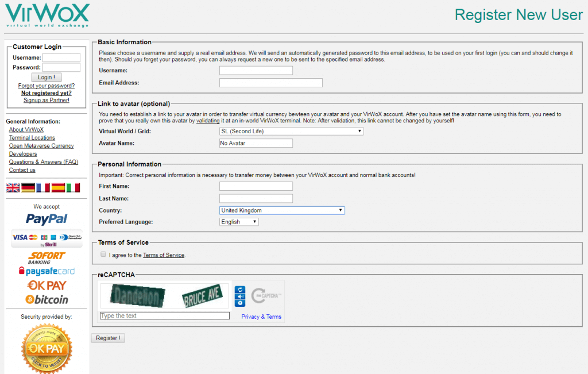Switch site language via the UK flag
Viewport: 588px width, 374px height.
13,187
